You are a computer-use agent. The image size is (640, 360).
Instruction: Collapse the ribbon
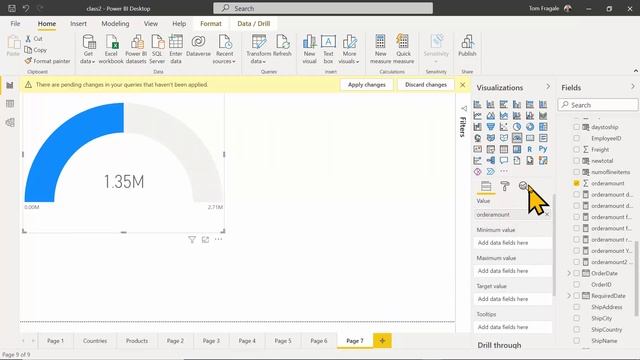tap(636, 71)
